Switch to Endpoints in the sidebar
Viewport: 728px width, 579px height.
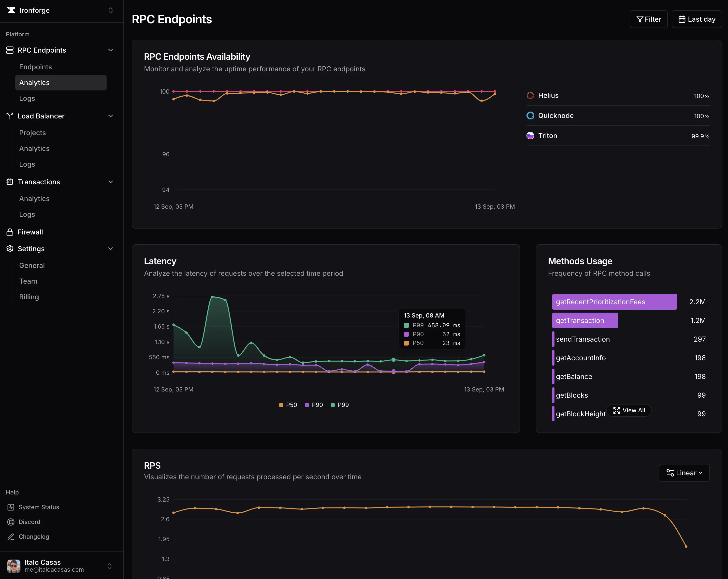click(35, 67)
